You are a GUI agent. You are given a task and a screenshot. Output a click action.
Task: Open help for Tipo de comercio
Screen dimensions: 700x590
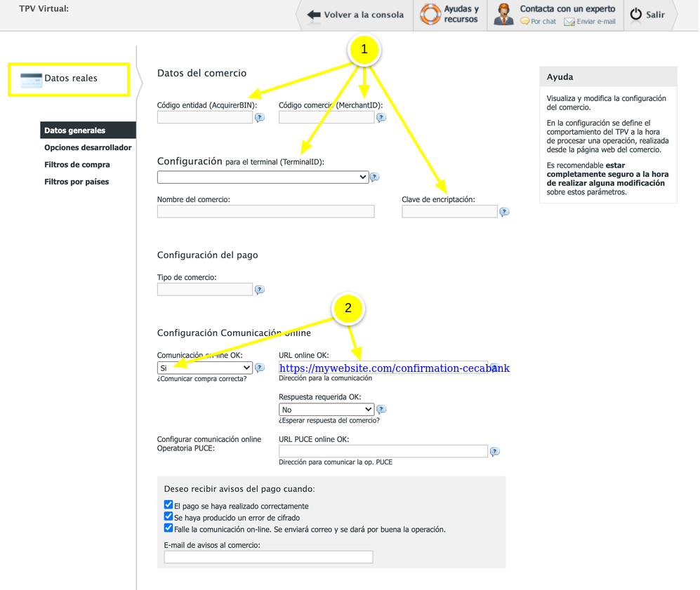pos(260,289)
